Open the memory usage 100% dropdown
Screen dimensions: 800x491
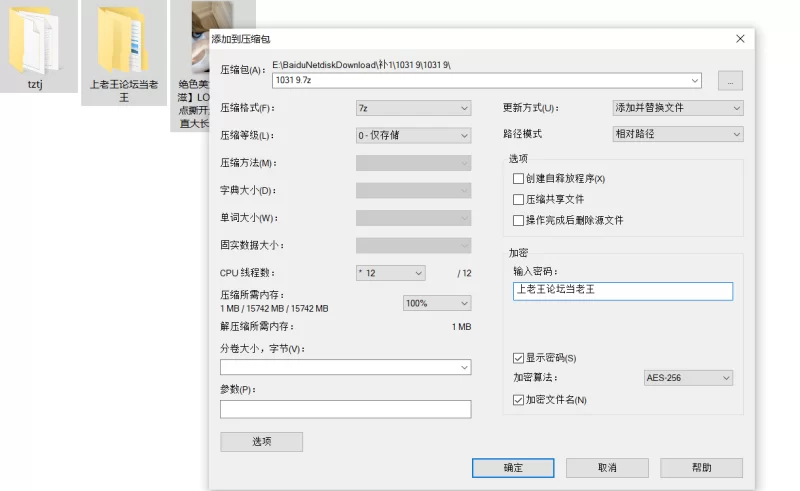click(437, 303)
